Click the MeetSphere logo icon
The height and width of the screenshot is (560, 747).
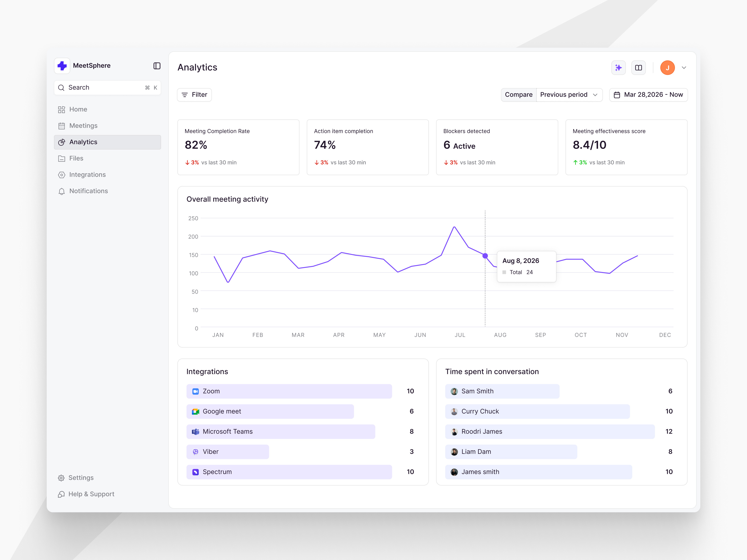tap(62, 66)
